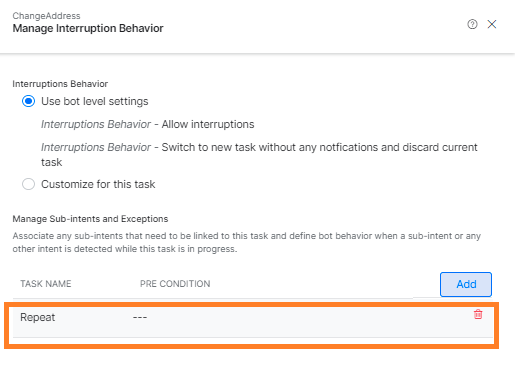
Task: Click the PRE CONDITION column header
Action: tap(175, 284)
